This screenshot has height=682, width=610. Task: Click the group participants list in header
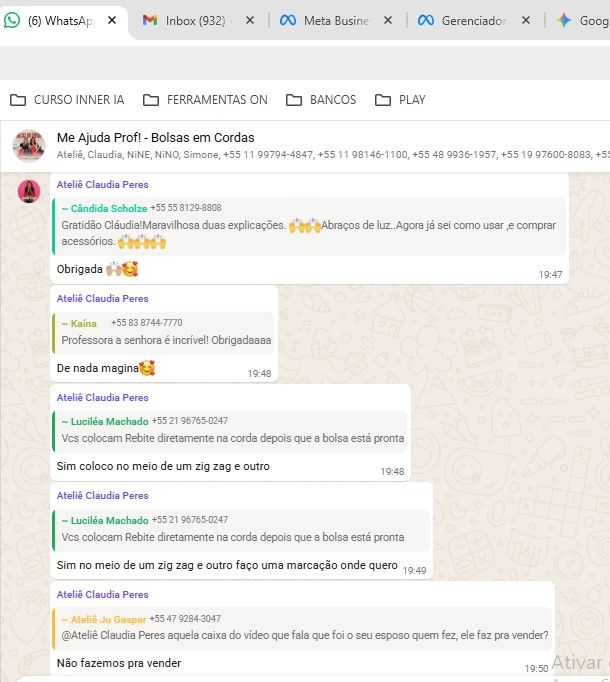(333, 154)
